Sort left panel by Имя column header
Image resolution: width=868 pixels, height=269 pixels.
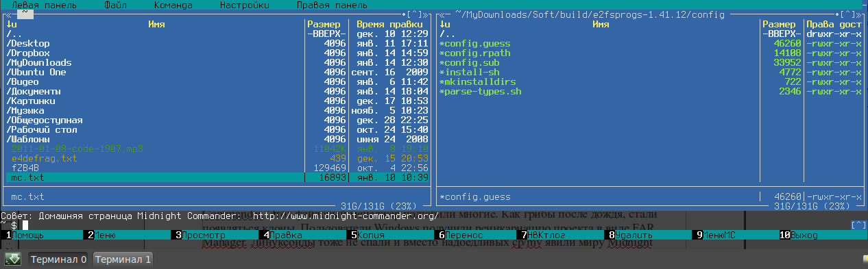[157, 24]
